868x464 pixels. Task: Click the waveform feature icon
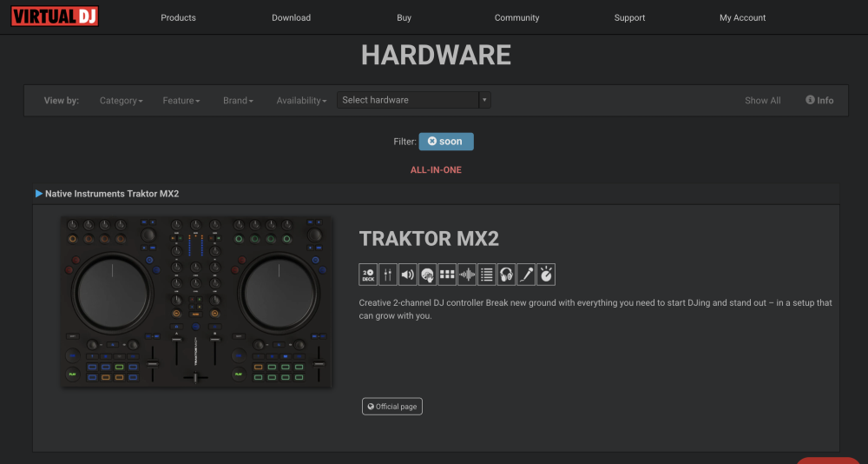point(467,275)
